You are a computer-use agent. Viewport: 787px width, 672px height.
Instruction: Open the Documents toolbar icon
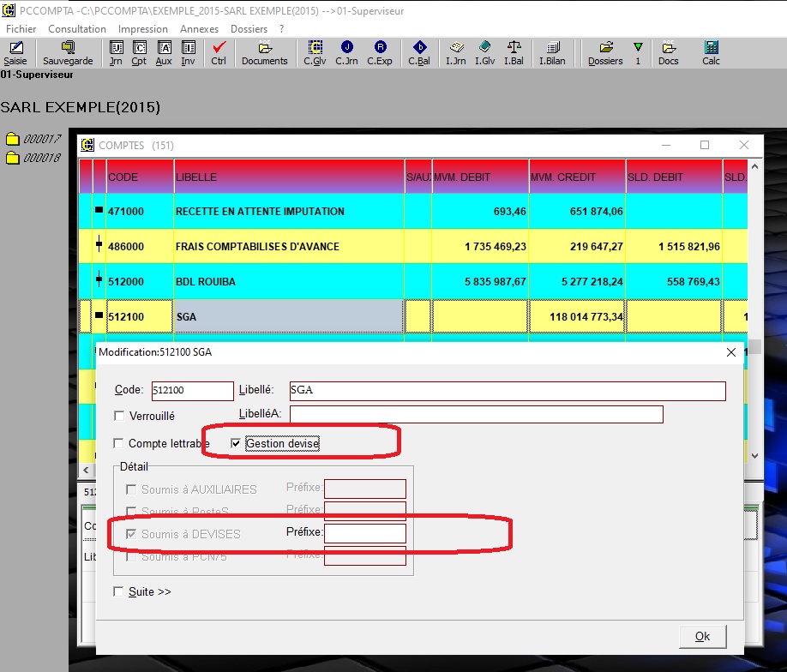point(264,52)
